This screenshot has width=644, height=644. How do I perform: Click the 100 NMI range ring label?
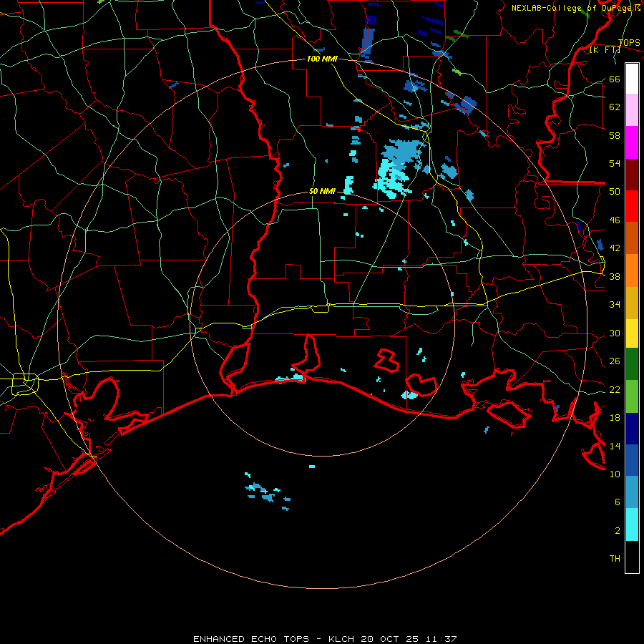(322, 59)
